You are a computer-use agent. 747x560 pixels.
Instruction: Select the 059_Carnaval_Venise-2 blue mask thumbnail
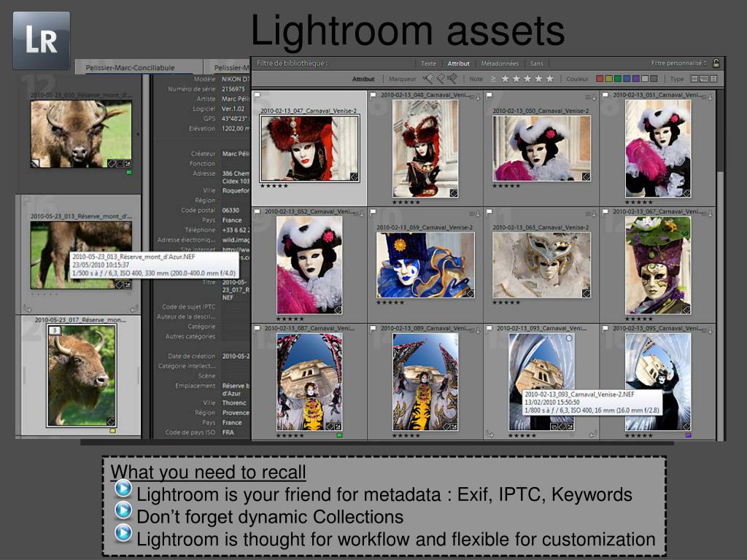(425, 265)
